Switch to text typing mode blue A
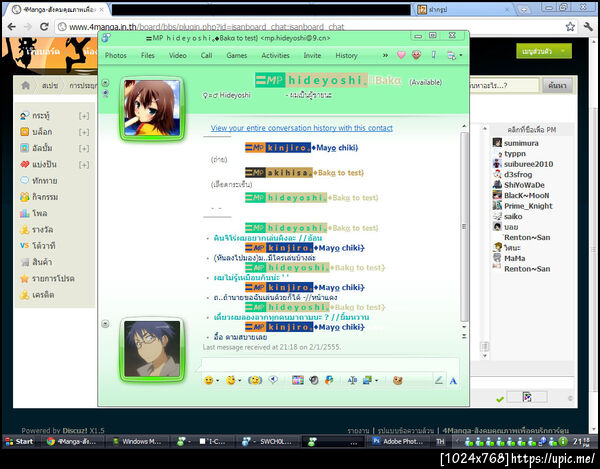 click(x=453, y=381)
